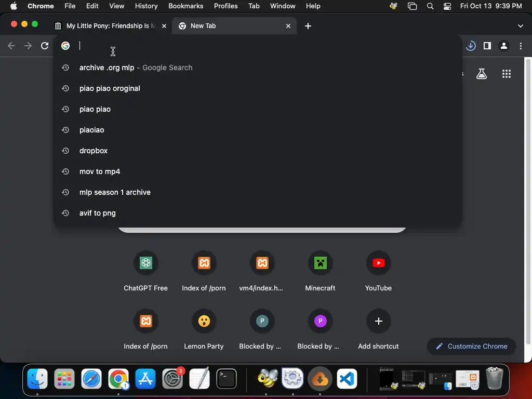Click the Stage Manager menu bar icon
The height and width of the screenshot is (399, 532).
point(412,6)
